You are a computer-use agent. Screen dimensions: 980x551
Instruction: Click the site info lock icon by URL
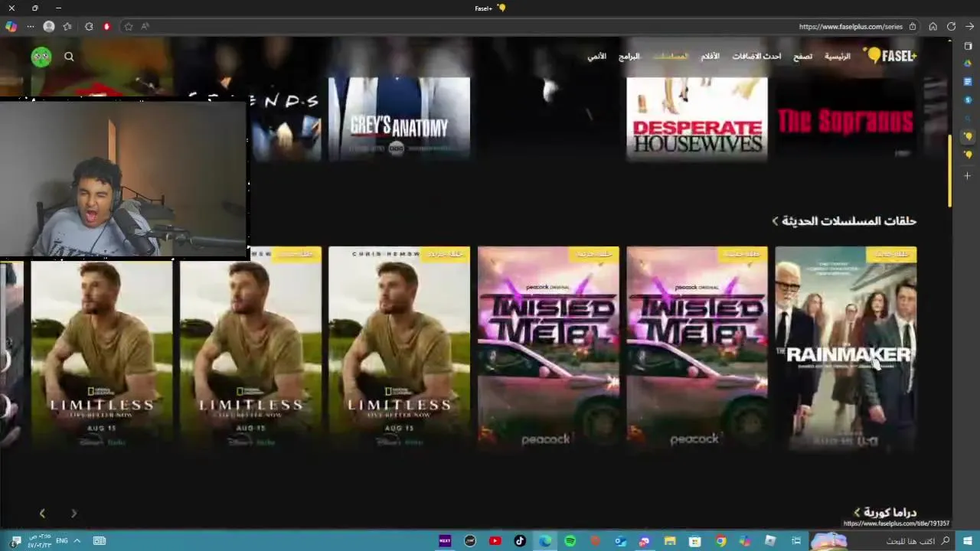pos(913,26)
